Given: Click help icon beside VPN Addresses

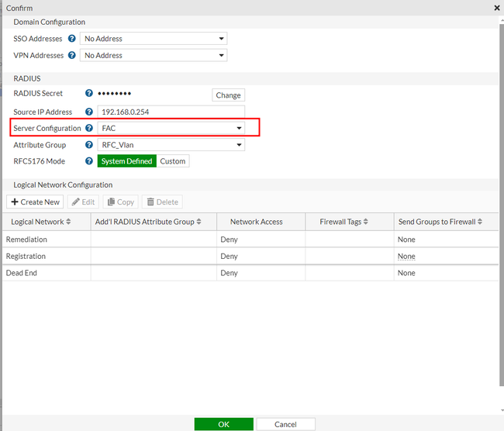Looking at the screenshot, I should point(72,55).
